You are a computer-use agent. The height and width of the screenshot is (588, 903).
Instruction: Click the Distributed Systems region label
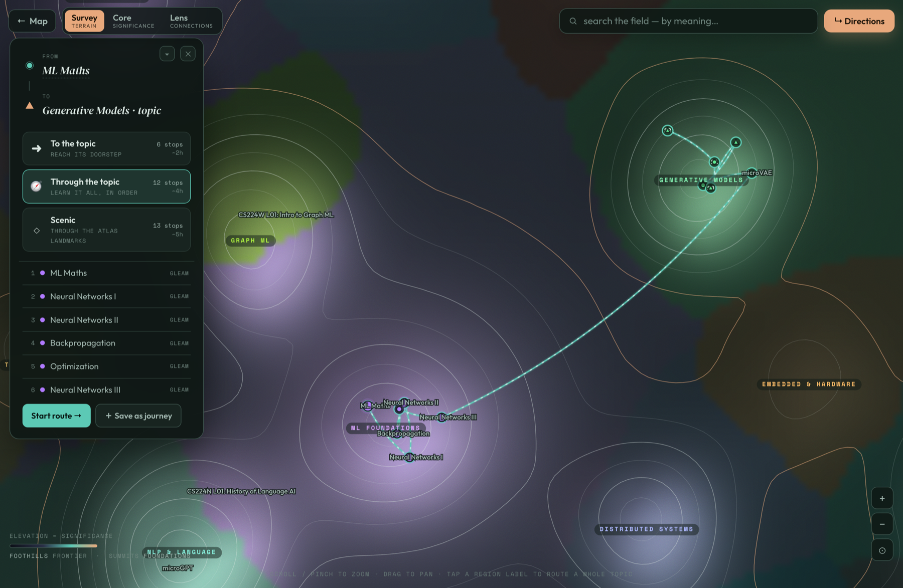[x=646, y=529]
